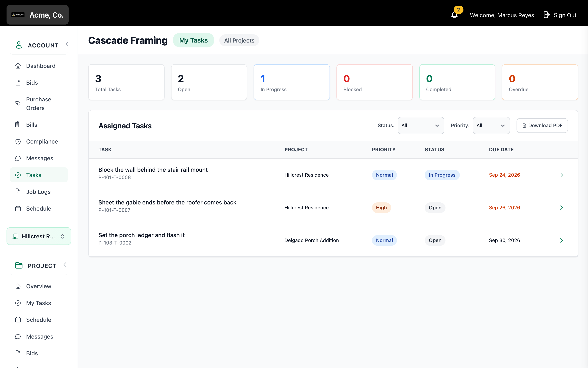Click the Delgado Porch Addition project cell
The image size is (588, 368).
[x=312, y=240]
